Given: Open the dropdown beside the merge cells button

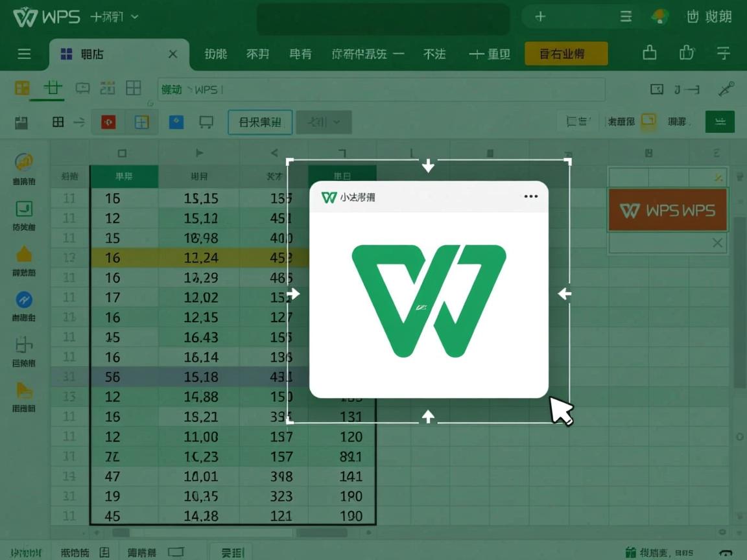Looking at the screenshot, I should tap(324, 122).
